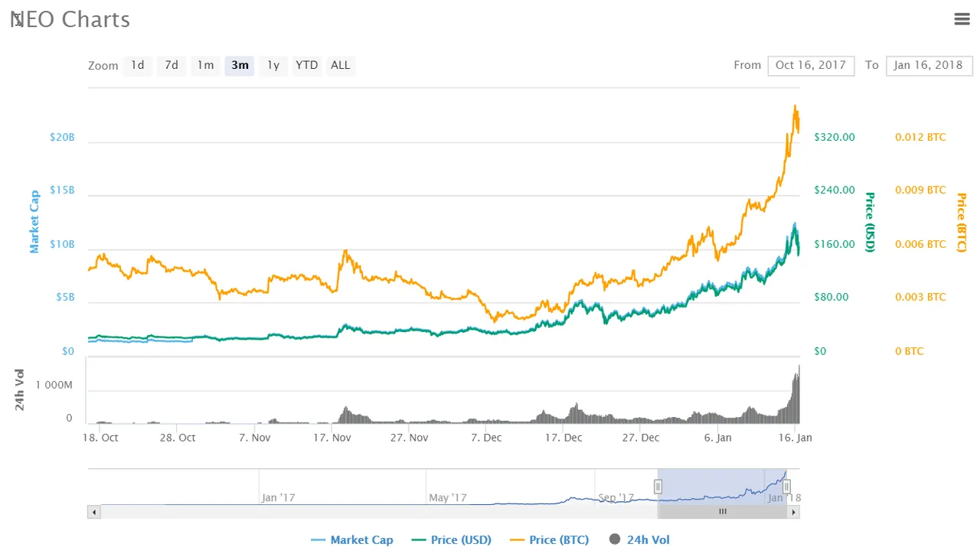
Task: Click the $320.00 USD axis label
Action: (835, 138)
